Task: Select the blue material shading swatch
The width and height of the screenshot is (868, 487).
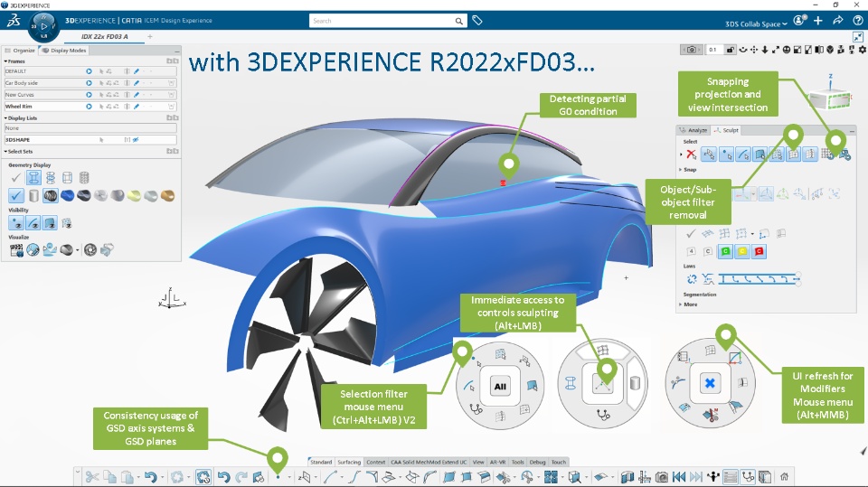Action: (x=67, y=195)
